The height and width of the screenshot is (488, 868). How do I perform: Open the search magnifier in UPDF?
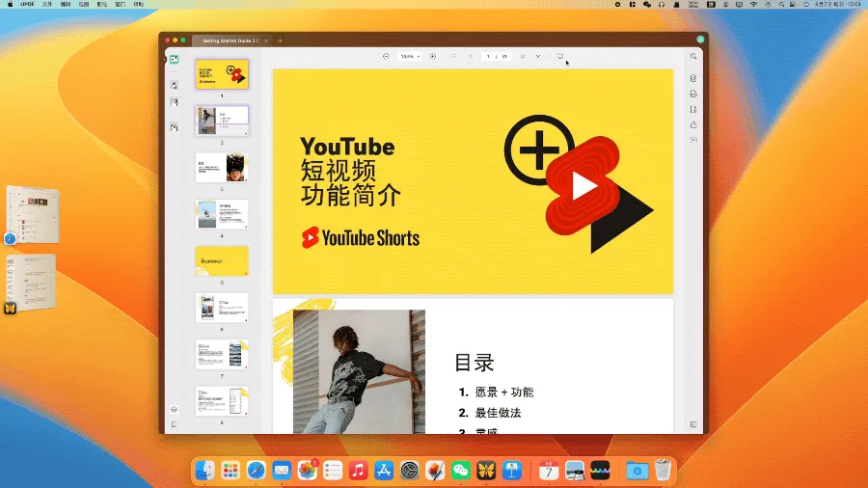point(693,57)
